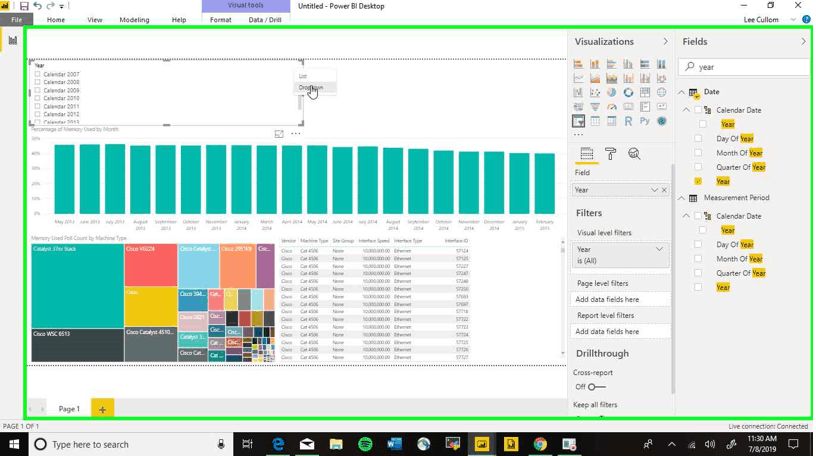
Task: Pick the donut chart visualization
Action: point(628,92)
